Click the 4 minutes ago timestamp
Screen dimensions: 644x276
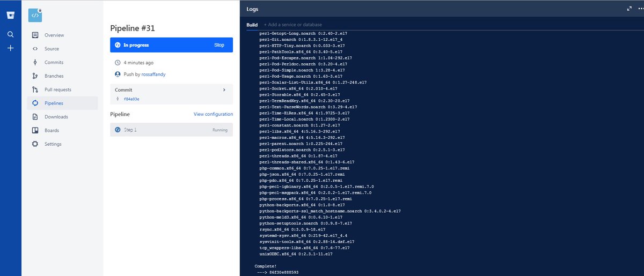tap(138, 63)
